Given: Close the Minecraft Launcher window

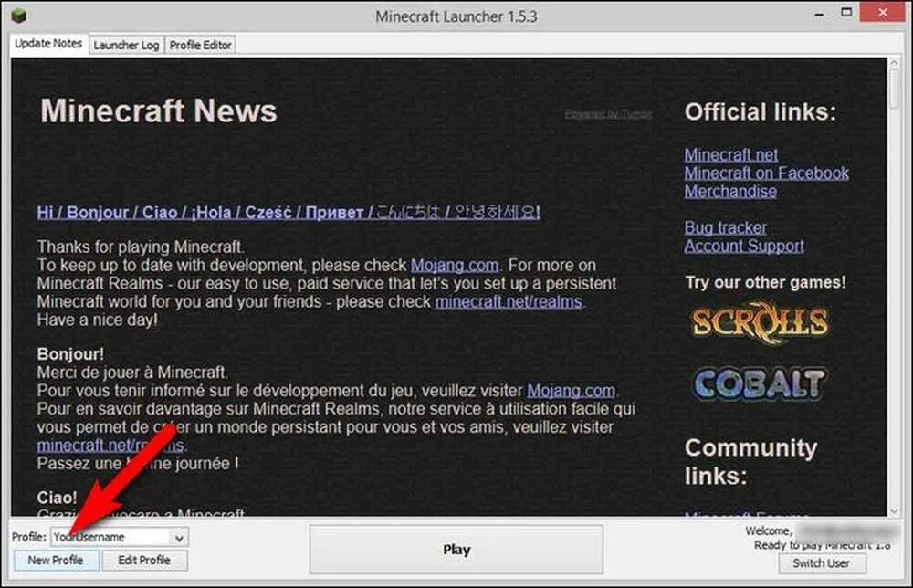Looking at the screenshot, I should (x=883, y=12).
